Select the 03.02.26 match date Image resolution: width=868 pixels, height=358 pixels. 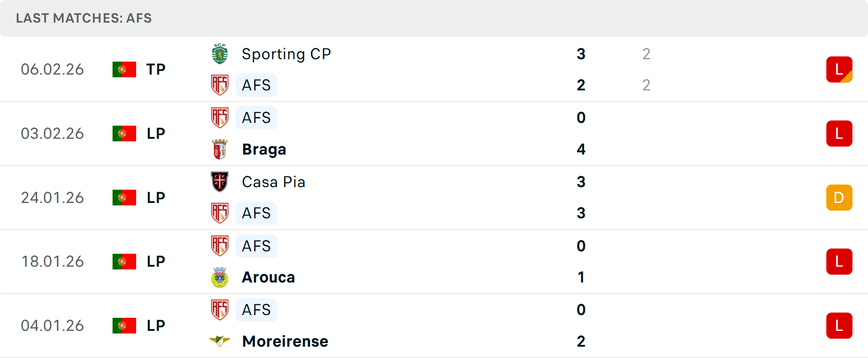tap(52, 133)
